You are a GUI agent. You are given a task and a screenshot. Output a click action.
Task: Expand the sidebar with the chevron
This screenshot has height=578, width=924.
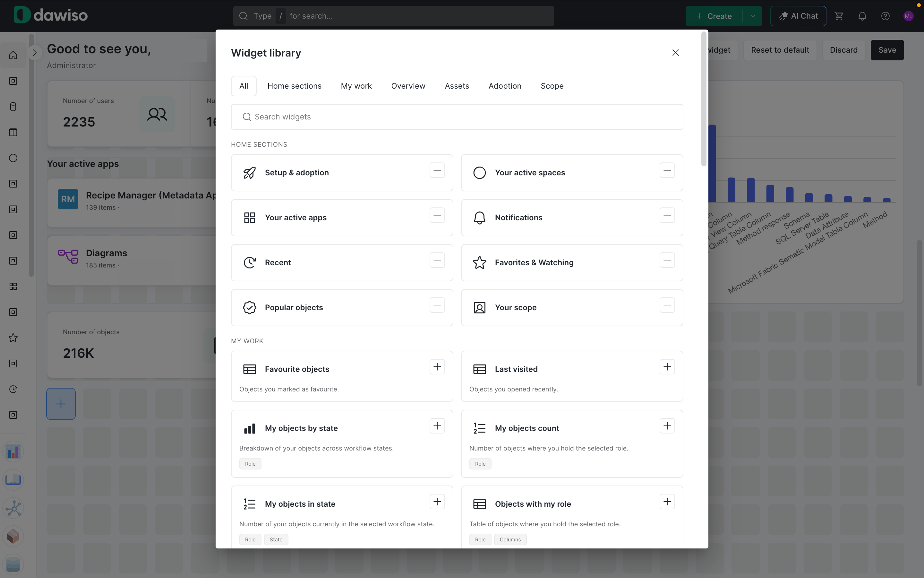pos(34,53)
